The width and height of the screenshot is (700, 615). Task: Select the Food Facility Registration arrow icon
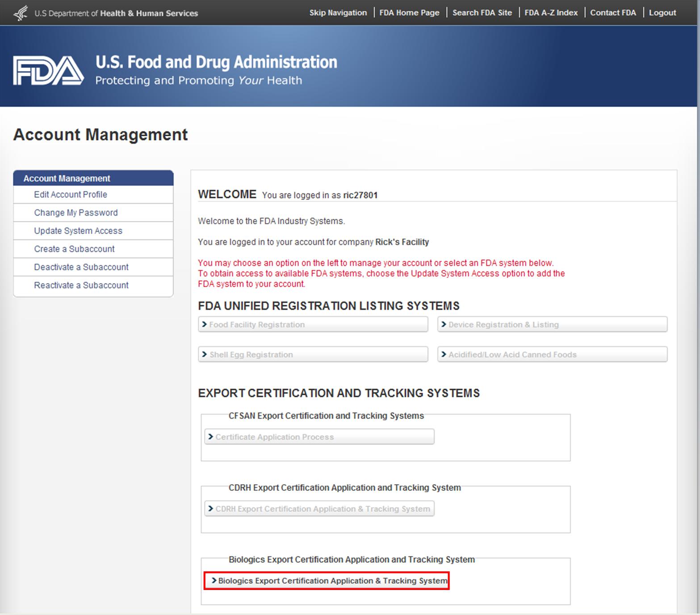click(204, 324)
